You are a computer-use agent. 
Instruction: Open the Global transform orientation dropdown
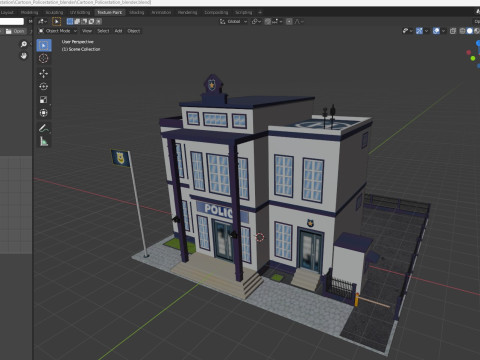233,22
